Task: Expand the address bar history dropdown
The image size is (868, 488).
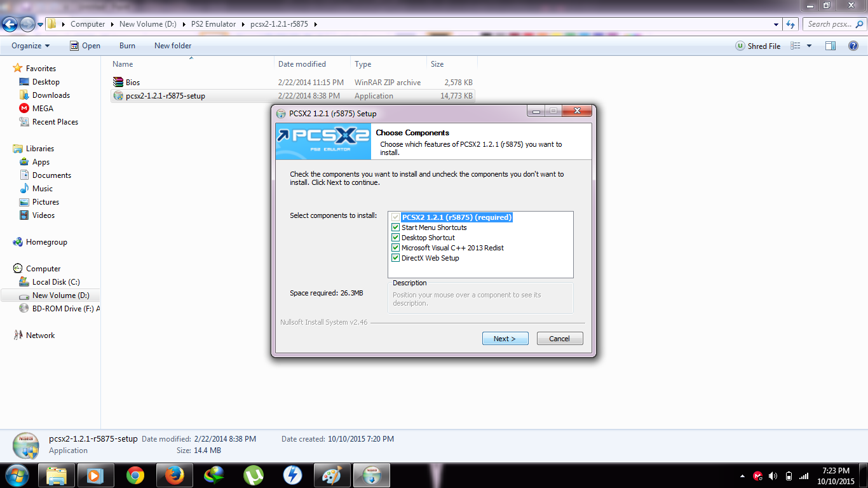Action: [x=776, y=24]
